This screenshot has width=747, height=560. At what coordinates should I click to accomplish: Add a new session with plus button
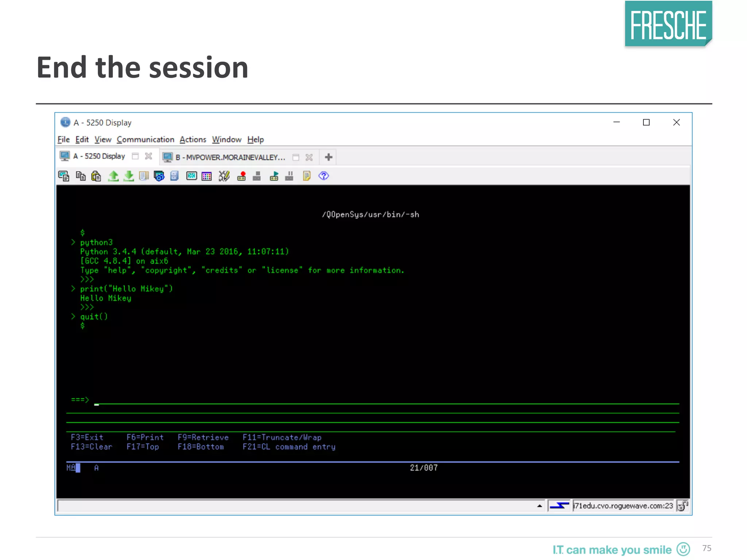[x=328, y=157]
